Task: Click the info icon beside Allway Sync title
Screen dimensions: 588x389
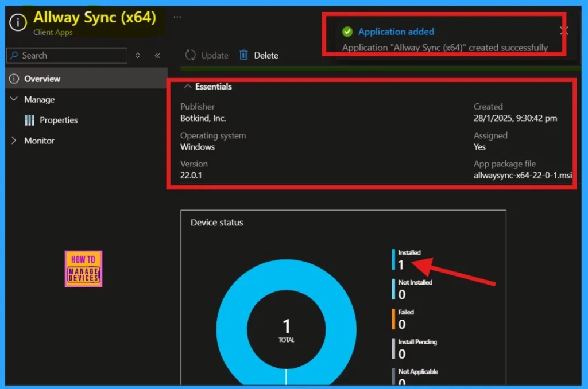Action: click(x=18, y=22)
